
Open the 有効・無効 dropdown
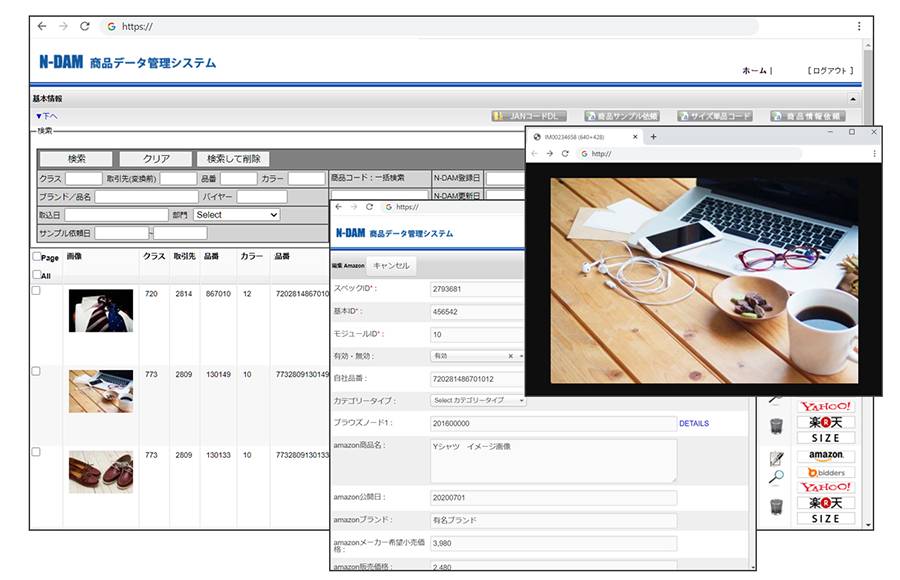[478, 356]
